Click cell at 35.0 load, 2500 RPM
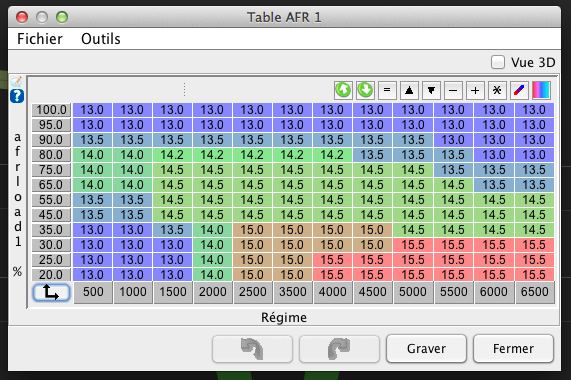571x380 pixels. point(252,230)
